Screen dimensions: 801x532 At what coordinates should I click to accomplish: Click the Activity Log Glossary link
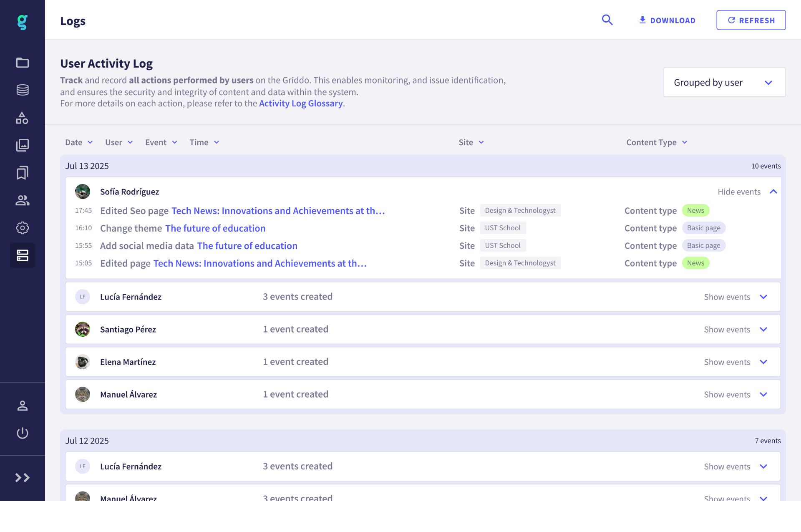click(300, 103)
